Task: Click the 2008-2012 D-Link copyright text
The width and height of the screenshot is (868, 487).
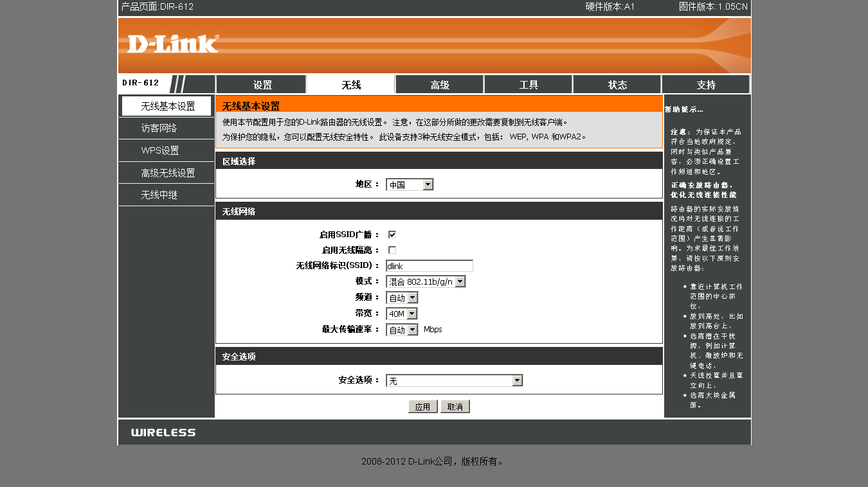Action: [x=432, y=461]
